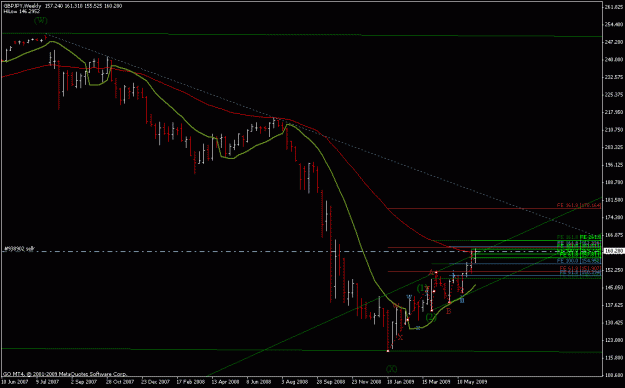Select the green (1) wave label
Screen dimensions: 625x388
tap(423, 288)
